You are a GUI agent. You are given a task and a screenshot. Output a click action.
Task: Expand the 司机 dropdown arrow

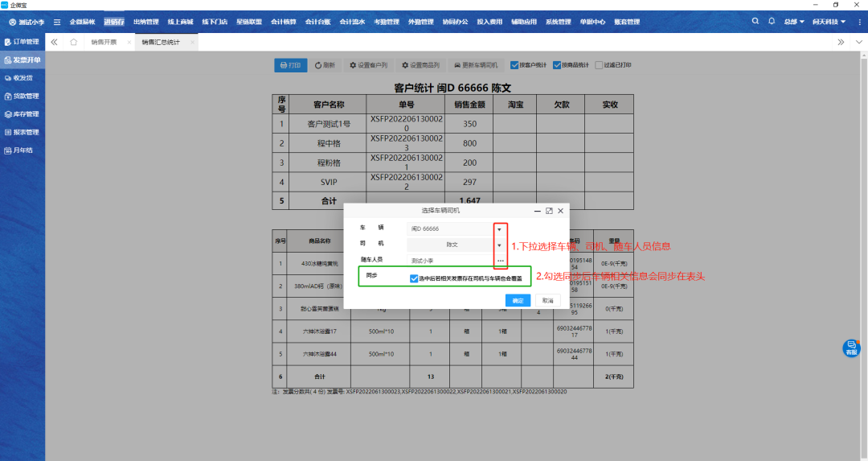tap(499, 245)
